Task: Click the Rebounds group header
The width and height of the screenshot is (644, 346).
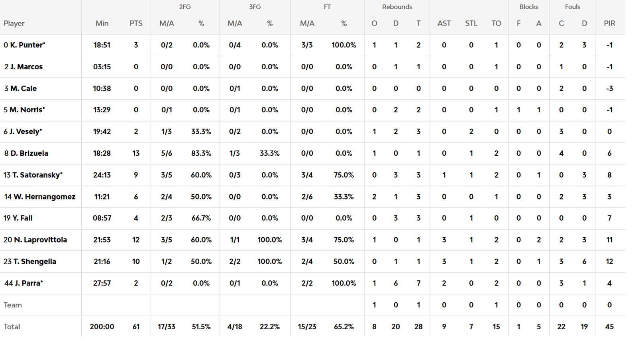Action: (x=397, y=7)
